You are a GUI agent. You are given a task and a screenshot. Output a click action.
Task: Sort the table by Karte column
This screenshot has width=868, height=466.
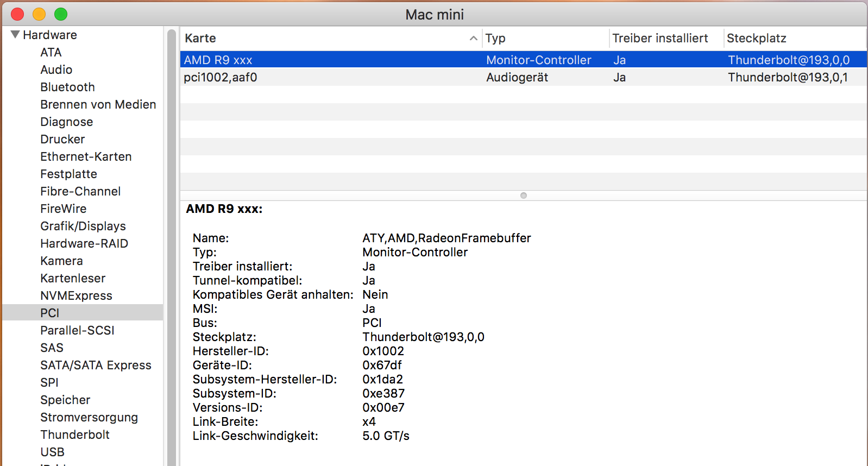click(200, 38)
